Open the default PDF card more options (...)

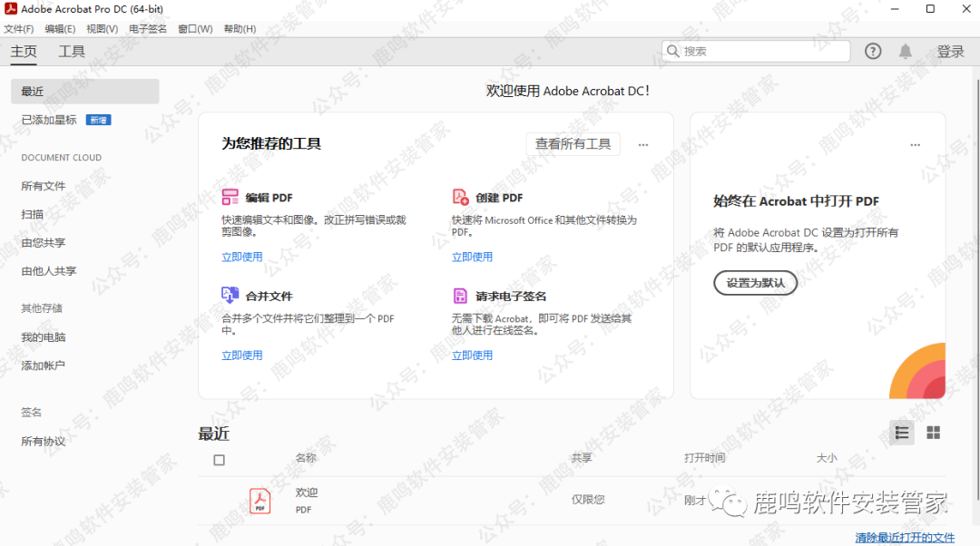click(x=915, y=144)
